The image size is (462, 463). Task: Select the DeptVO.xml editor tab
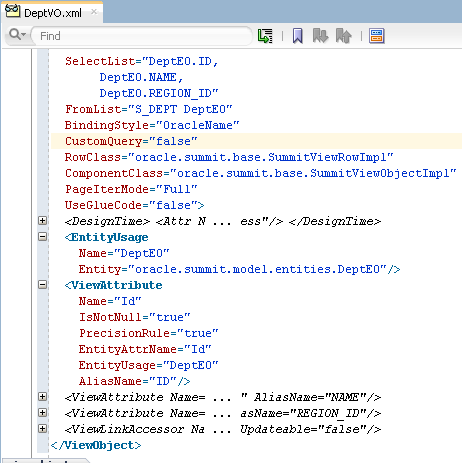coord(52,12)
